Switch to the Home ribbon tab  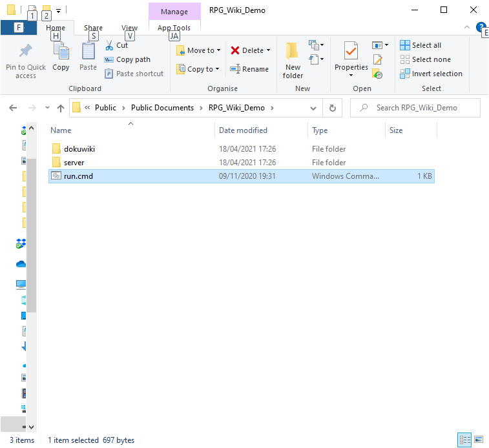pyautogui.click(x=56, y=28)
